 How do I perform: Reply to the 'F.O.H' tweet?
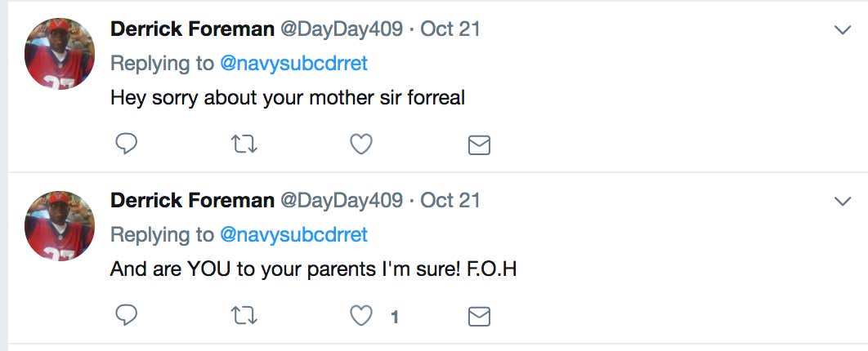click(126, 316)
